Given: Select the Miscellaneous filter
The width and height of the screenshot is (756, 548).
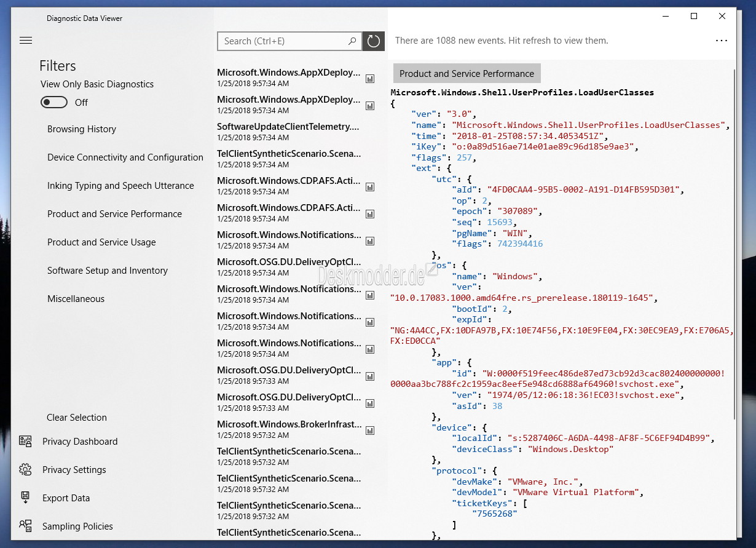Looking at the screenshot, I should click(x=76, y=299).
